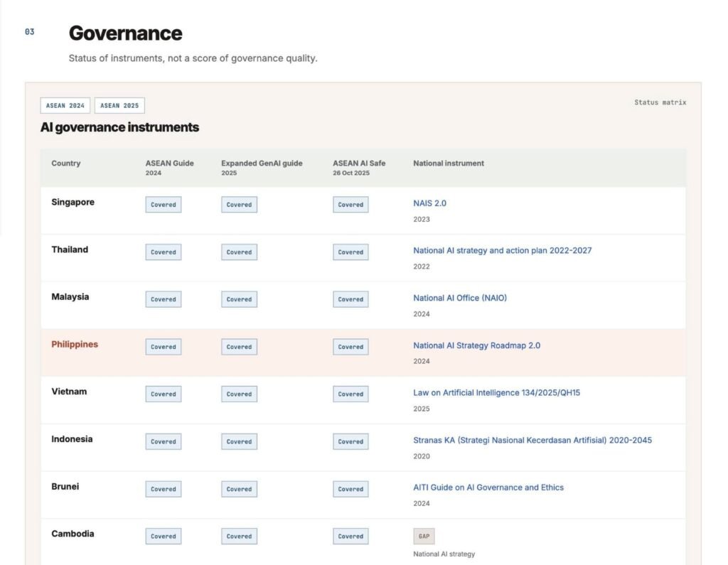728x565 pixels.
Task: Click the section number 03
Action: coord(30,32)
